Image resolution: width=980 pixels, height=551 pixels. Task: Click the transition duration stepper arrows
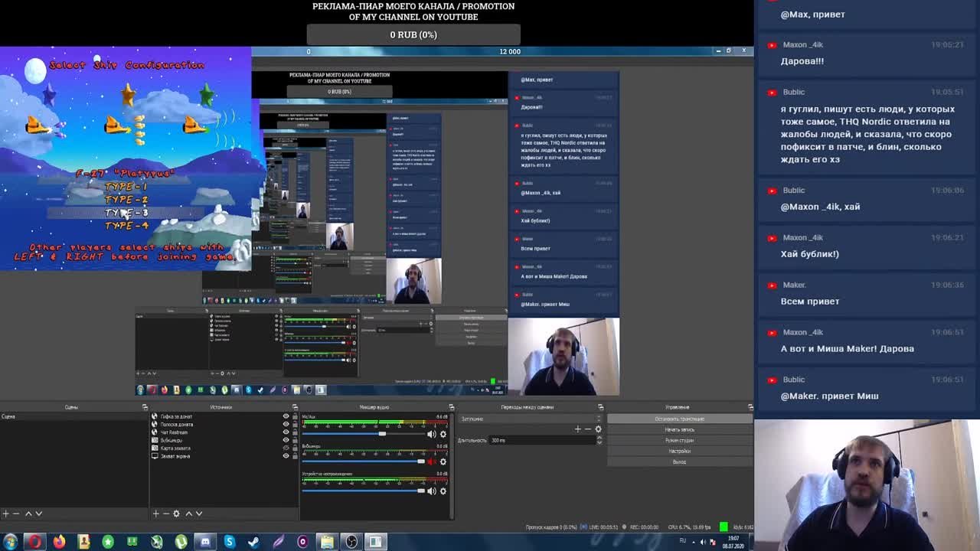tap(599, 440)
